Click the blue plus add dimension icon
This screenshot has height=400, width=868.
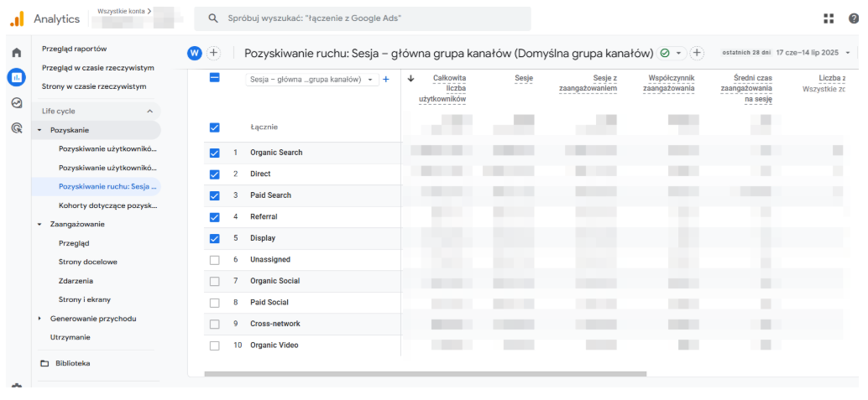386,79
